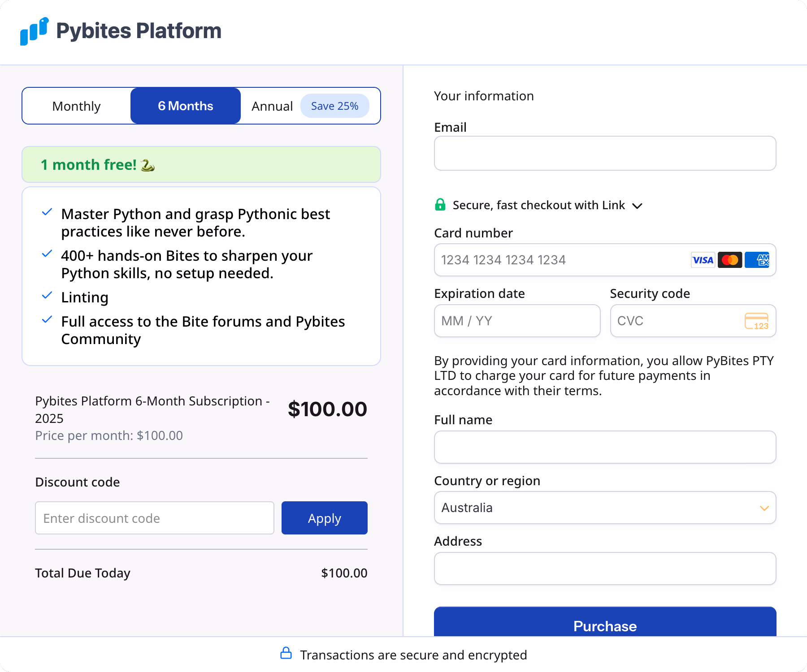Focus the Full name field
807x672 pixels.
pos(605,447)
